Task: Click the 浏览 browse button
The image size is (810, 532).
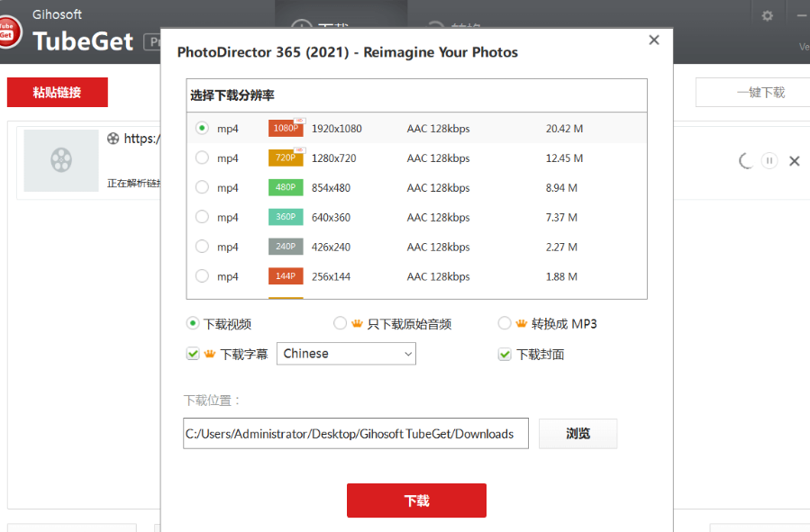Action: coord(578,434)
